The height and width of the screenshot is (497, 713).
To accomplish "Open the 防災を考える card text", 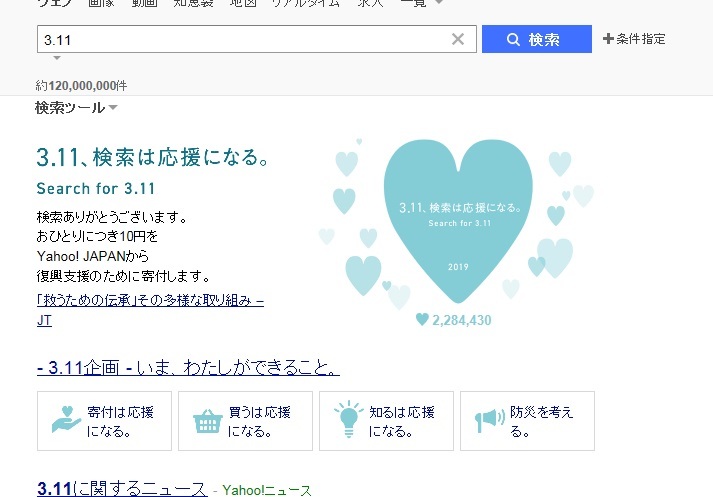I will click(541, 421).
